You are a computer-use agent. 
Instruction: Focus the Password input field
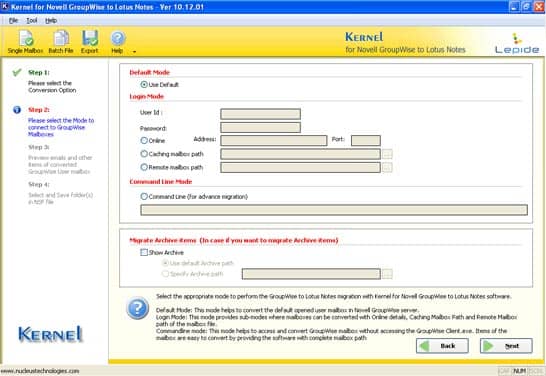(260, 127)
